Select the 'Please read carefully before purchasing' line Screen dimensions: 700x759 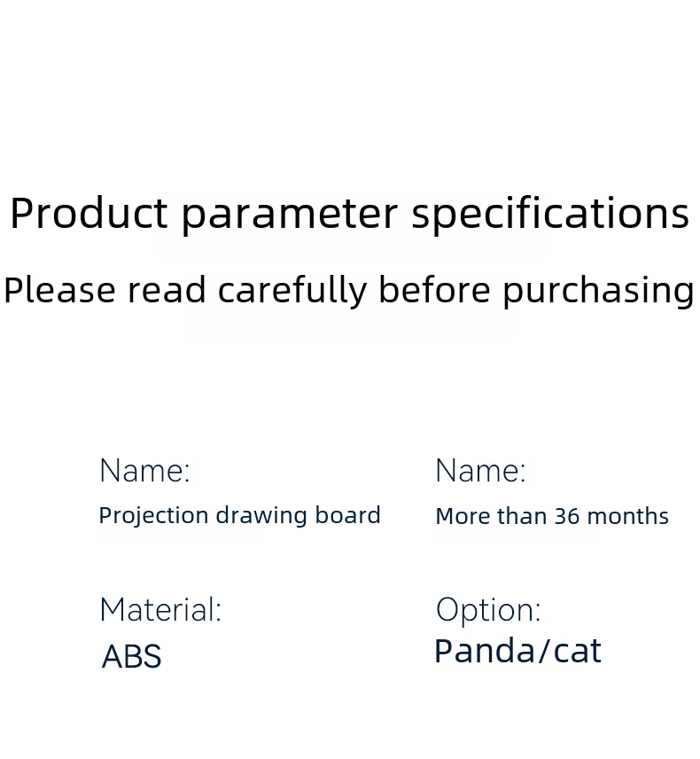pos(349,291)
